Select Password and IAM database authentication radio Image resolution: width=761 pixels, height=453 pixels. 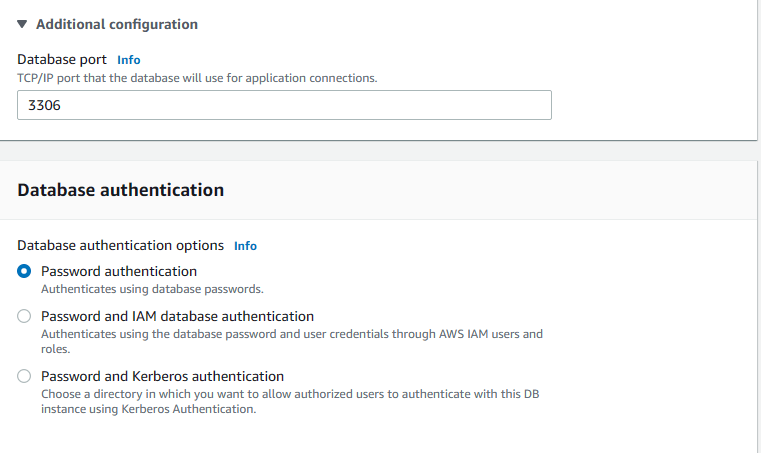[25, 316]
